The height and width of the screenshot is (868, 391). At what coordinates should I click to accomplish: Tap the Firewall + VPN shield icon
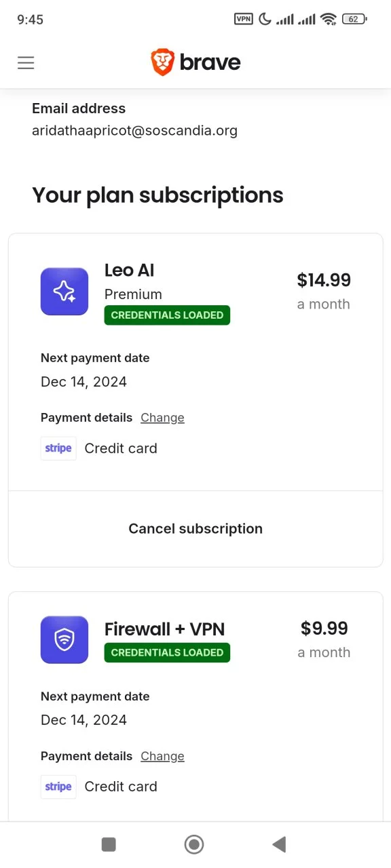(64, 639)
